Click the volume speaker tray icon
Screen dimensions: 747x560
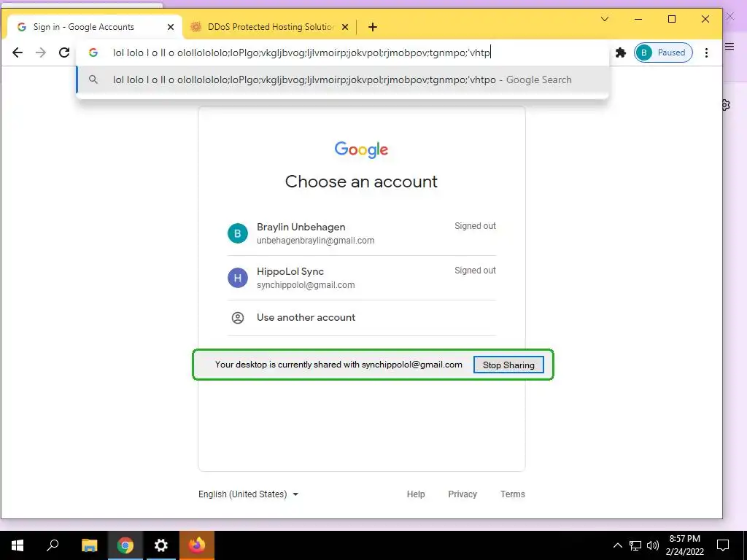coord(653,545)
